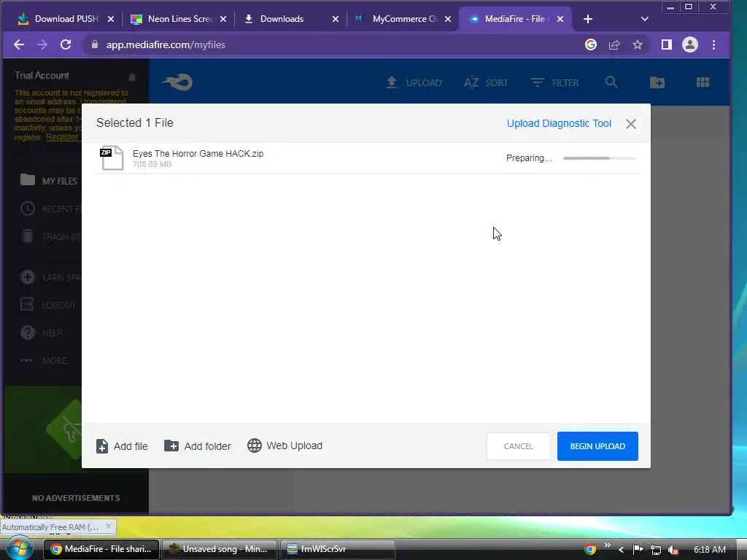
Task: Click the Chrome tray icon
Action: pos(589,550)
